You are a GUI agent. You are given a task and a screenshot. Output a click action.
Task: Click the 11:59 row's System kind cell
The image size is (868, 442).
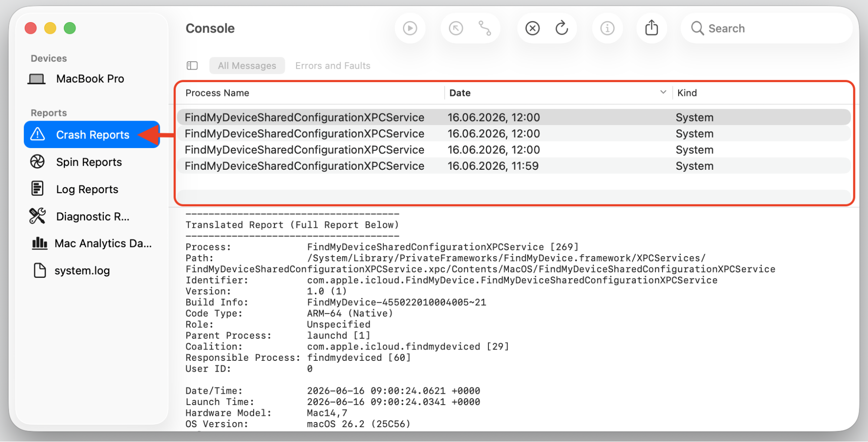click(694, 166)
